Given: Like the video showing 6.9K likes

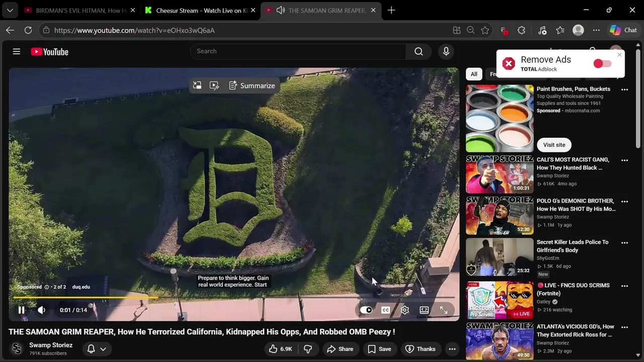Looking at the screenshot, I should coord(280,349).
